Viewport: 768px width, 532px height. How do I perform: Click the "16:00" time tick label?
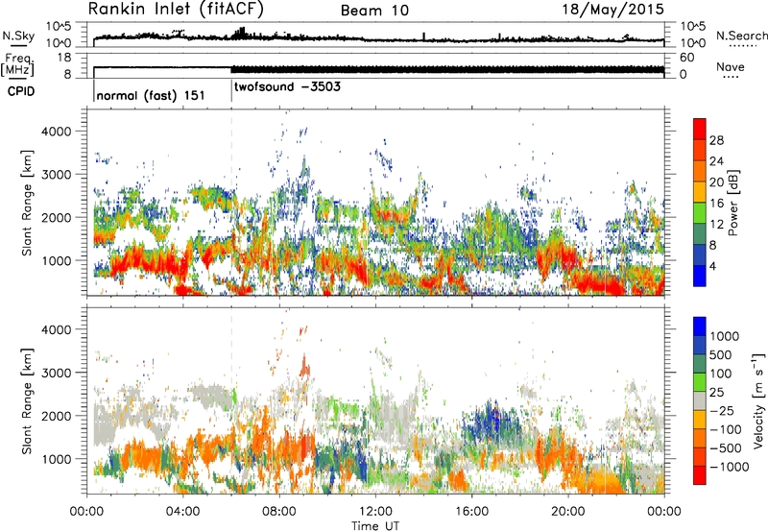pos(471,512)
